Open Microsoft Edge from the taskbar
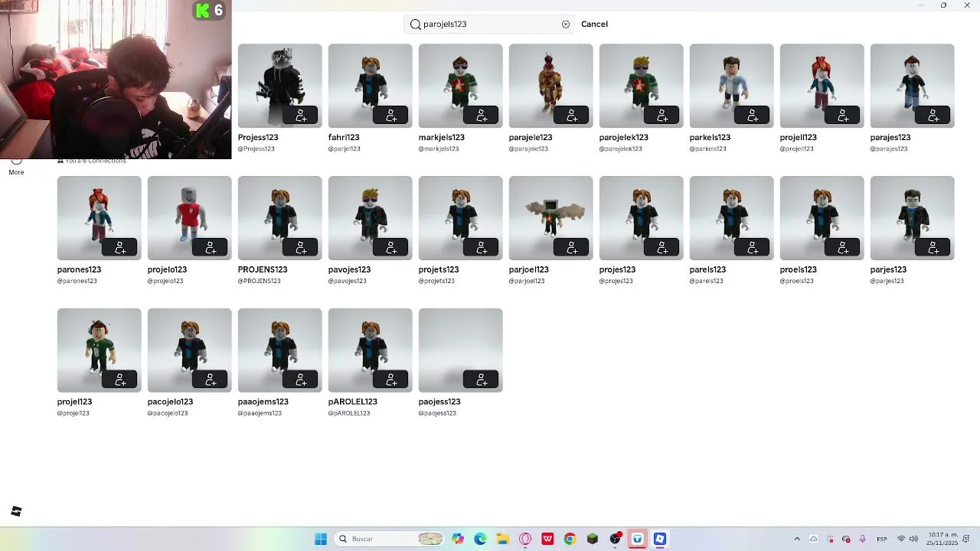 [x=480, y=539]
